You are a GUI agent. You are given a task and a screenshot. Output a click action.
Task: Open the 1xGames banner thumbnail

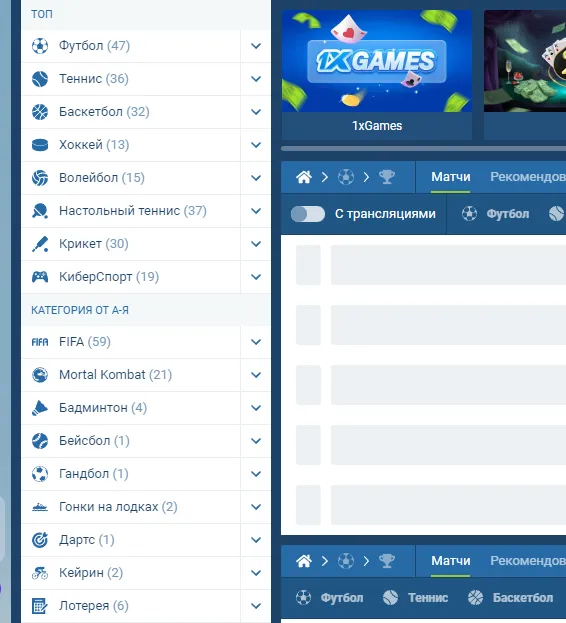[x=377, y=61]
